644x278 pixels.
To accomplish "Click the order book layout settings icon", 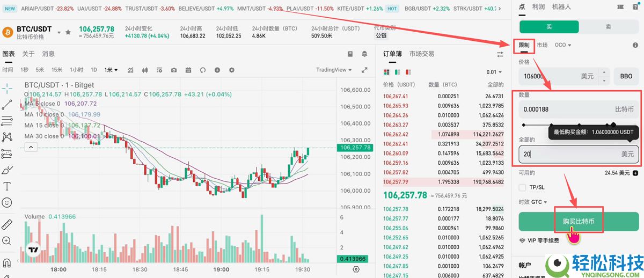I will [x=500, y=54].
